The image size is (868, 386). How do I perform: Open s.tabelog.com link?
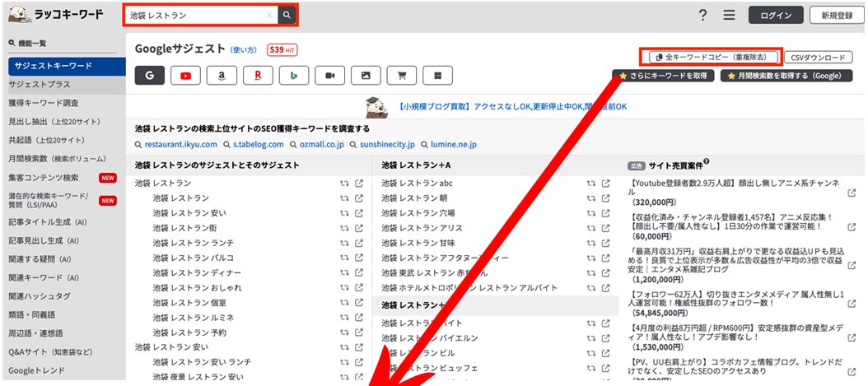click(258, 145)
